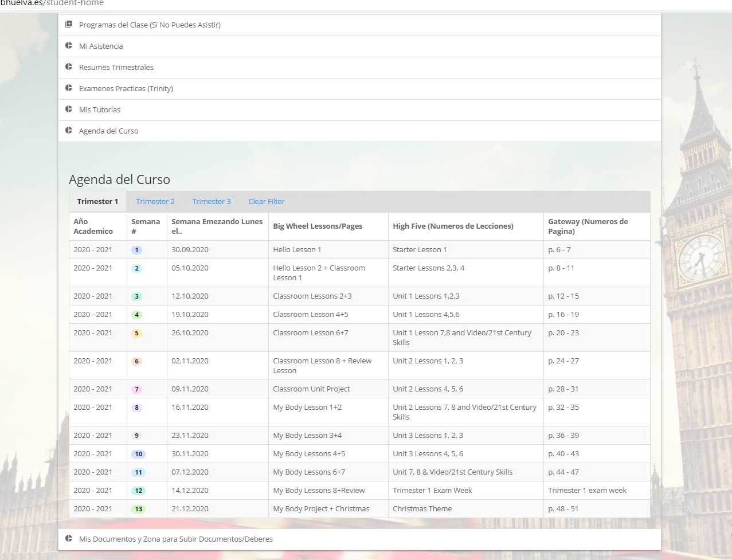The width and height of the screenshot is (732, 560).
Task: Select the Trimester 1 tab
Action: (97, 202)
